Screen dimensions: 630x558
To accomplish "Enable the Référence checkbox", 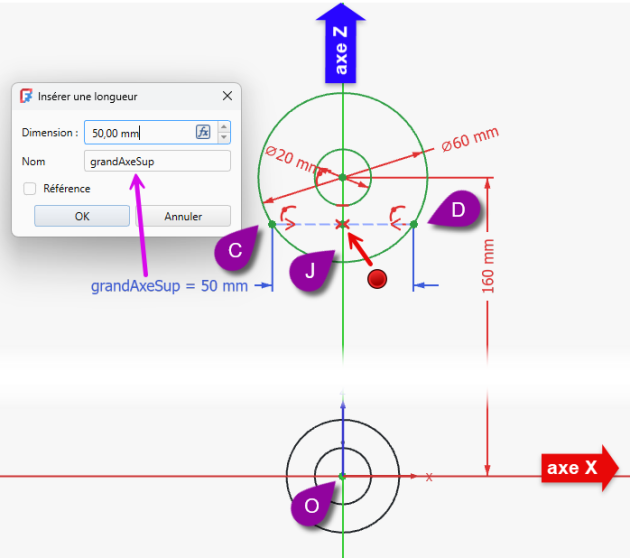I will click(30, 188).
